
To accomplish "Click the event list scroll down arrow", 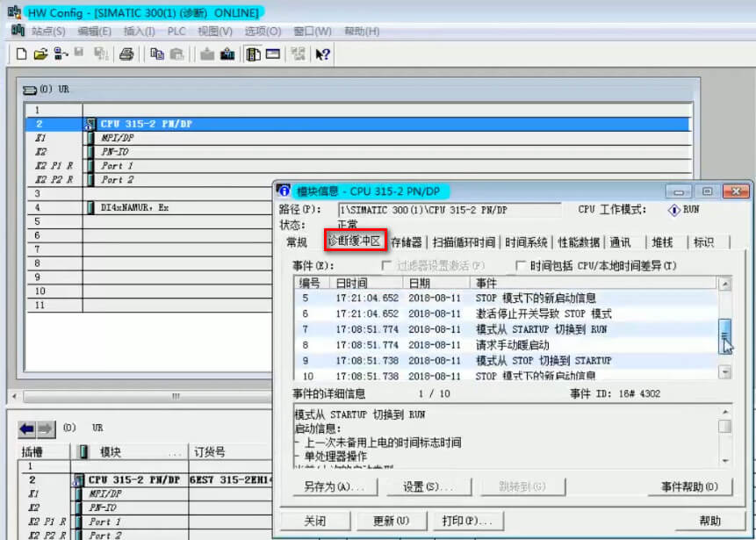I will [x=724, y=371].
